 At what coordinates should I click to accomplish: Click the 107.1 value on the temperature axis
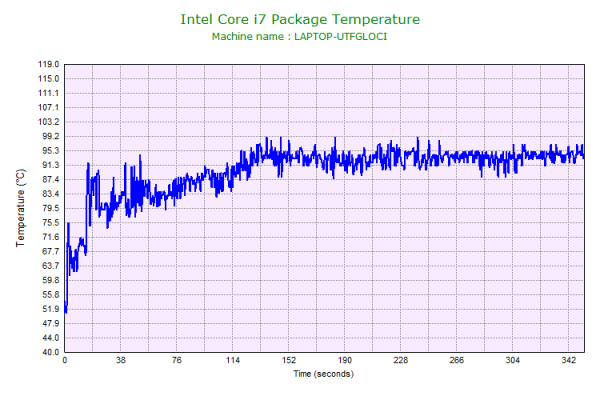pos(49,108)
